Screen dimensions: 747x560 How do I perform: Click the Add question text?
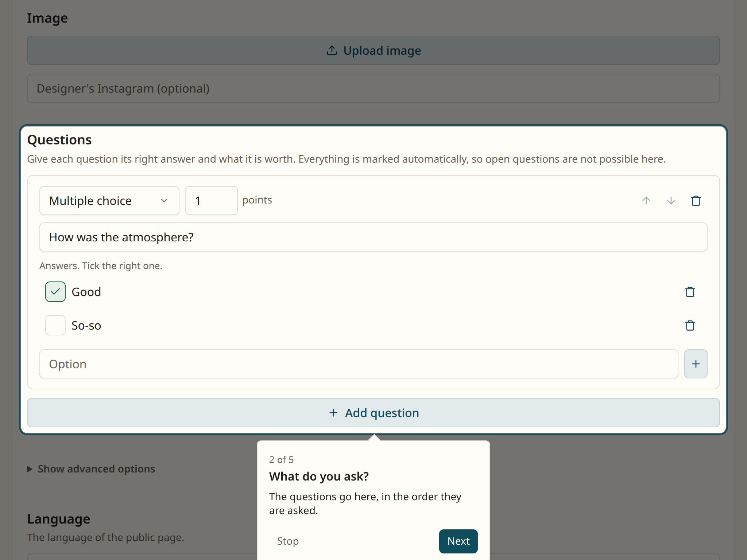pyautogui.click(x=382, y=413)
